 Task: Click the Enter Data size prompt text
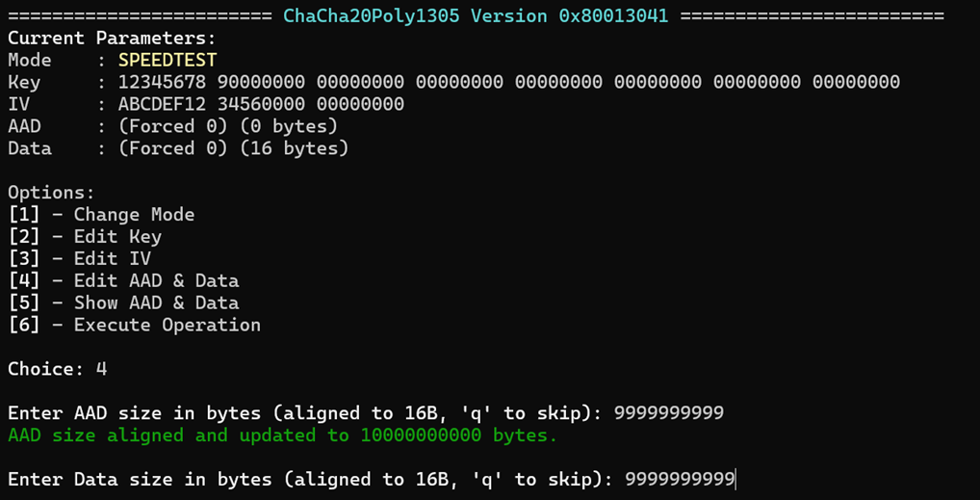pyautogui.click(x=311, y=480)
